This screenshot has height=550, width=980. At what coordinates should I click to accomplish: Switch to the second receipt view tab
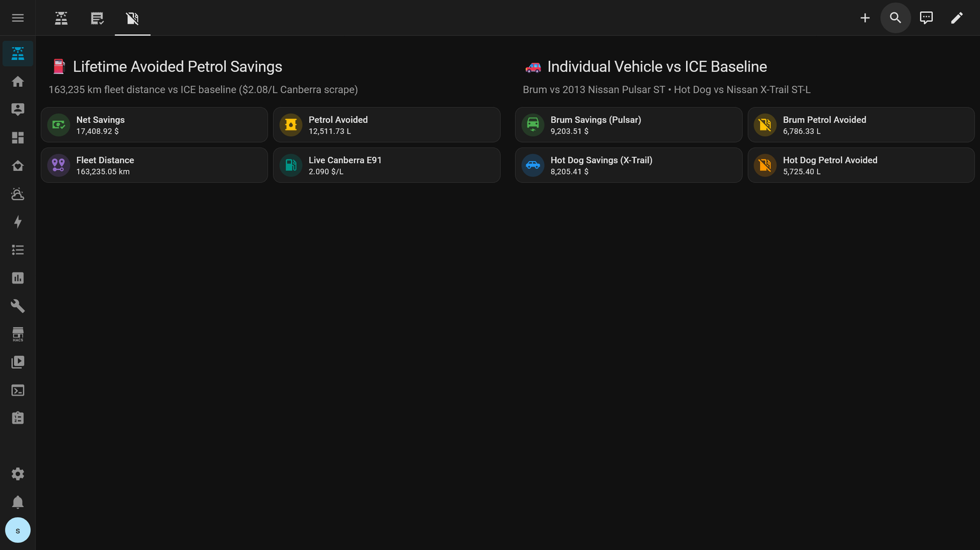pos(97,18)
